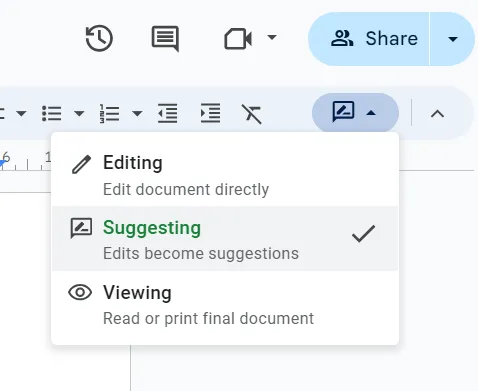Select Suggesting mode
The image size is (478, 391).
[x=225, y=239]
